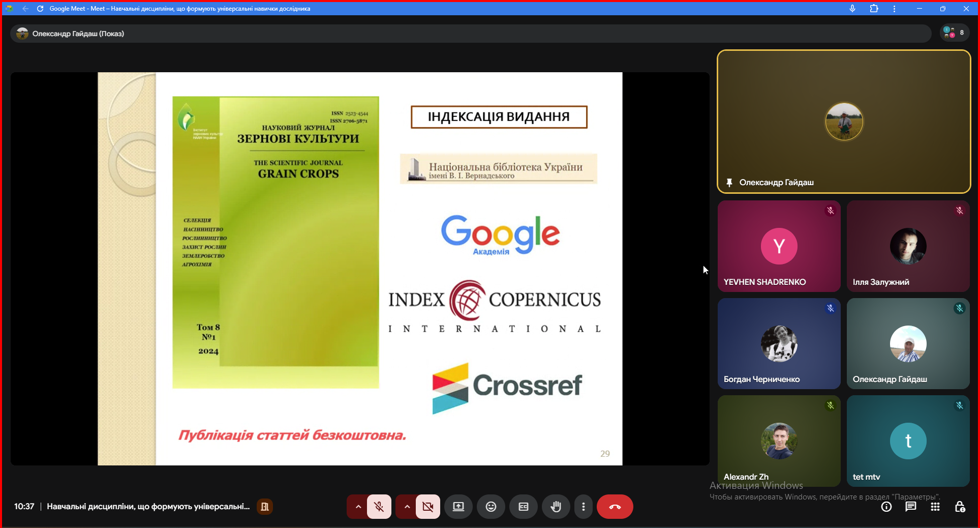Expand the video settings arrow
980x528 pixels.
click(x=407, y=507)
